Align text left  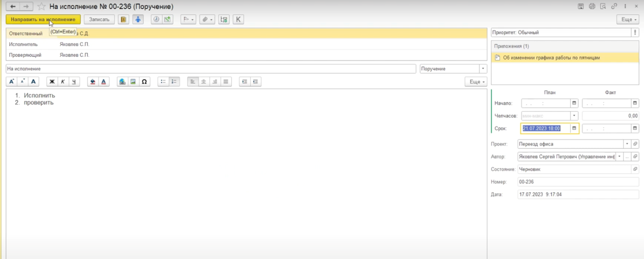(192, 82)
